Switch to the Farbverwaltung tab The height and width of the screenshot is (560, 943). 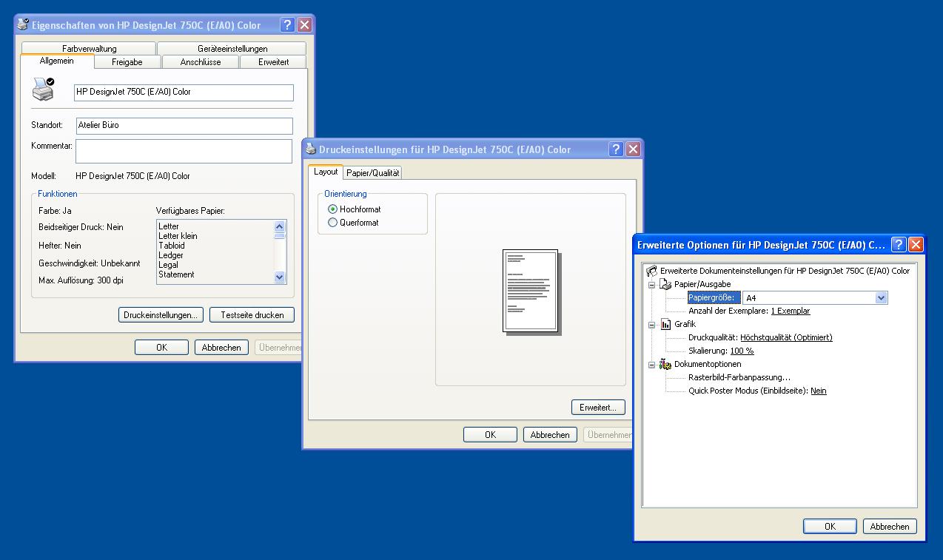click(x=89, y=49)
